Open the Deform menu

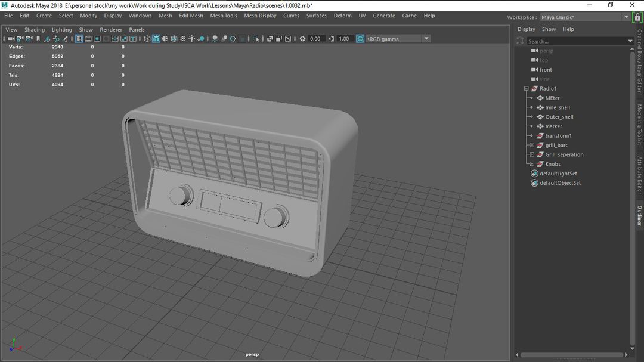tap(342, 16)
